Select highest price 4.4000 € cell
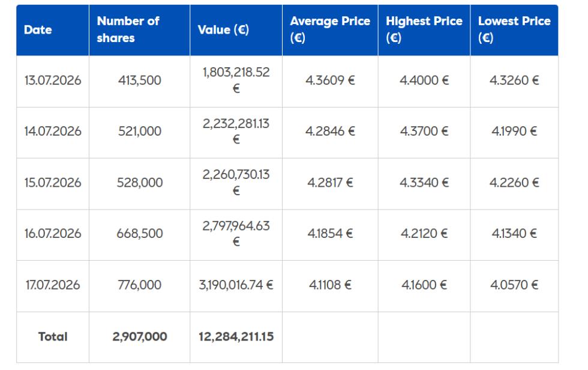This screenshot has width=588, height=370. tap(424, 80)
